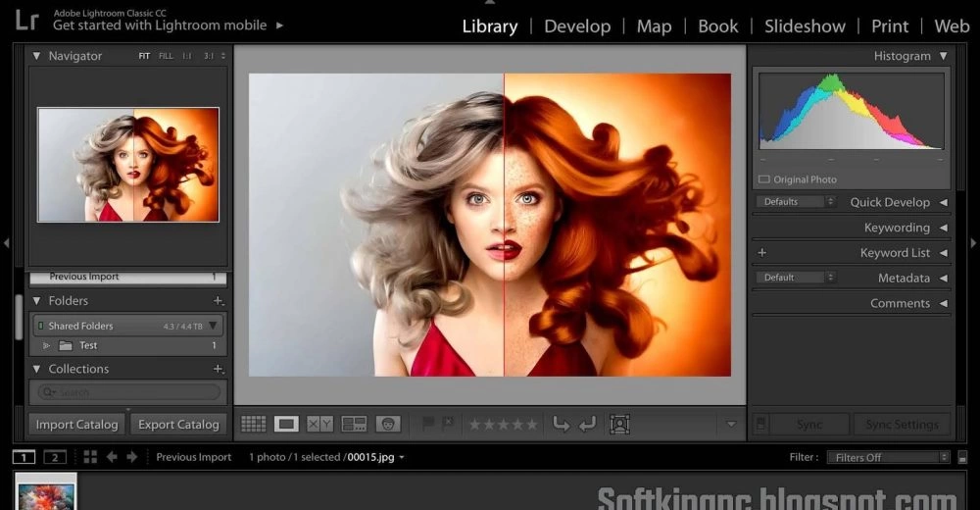980x510 pixels.
Task: Switch to Grid view in toolbar
Action: (254, 425)
